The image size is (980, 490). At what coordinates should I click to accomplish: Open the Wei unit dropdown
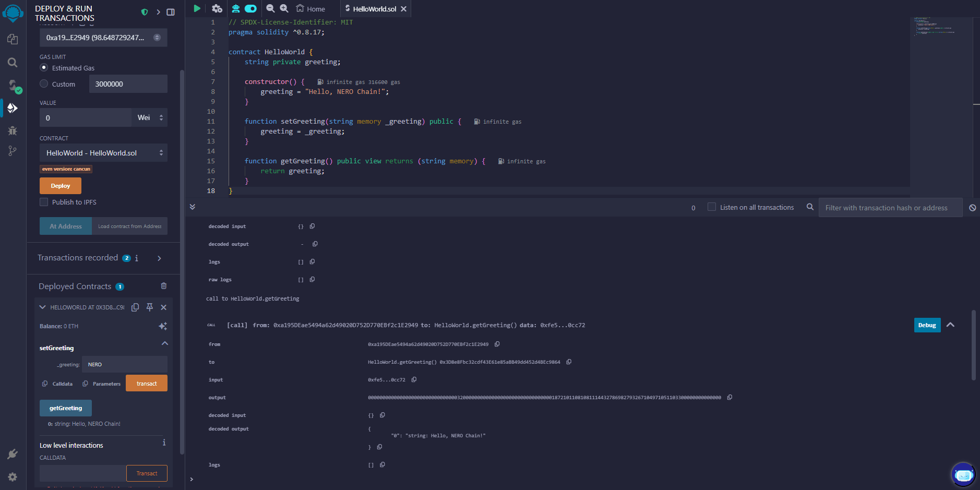pos(150,118)
